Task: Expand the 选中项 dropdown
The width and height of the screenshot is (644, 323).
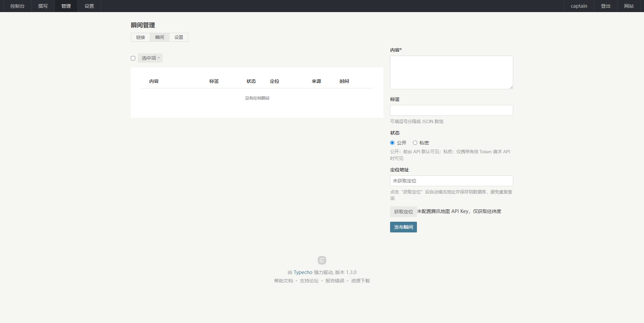Action: (150, 58)
